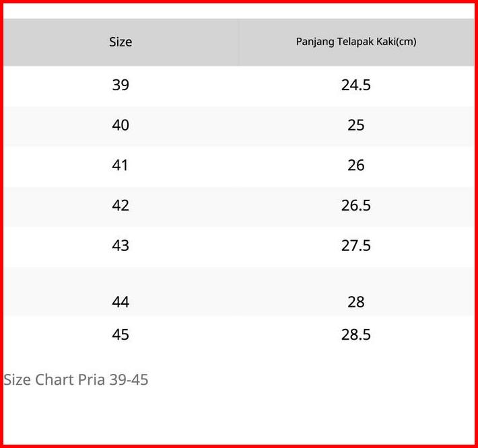Click the 28.5 foot length value
478x448 pixels.
tap(355, 334)
